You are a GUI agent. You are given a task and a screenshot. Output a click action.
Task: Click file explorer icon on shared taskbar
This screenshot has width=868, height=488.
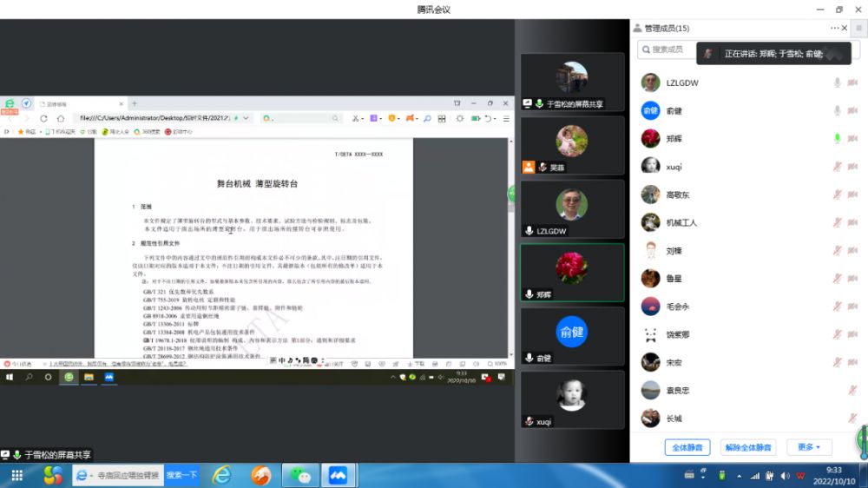point(89,377)
